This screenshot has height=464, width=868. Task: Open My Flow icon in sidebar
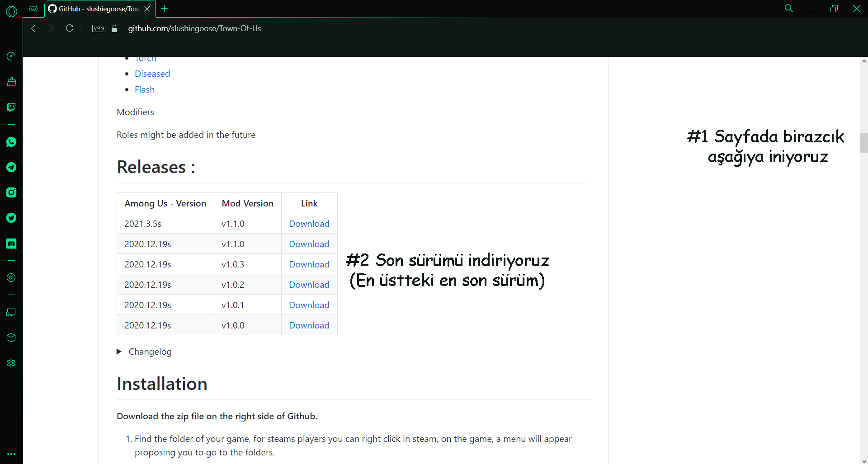point(11,312)
